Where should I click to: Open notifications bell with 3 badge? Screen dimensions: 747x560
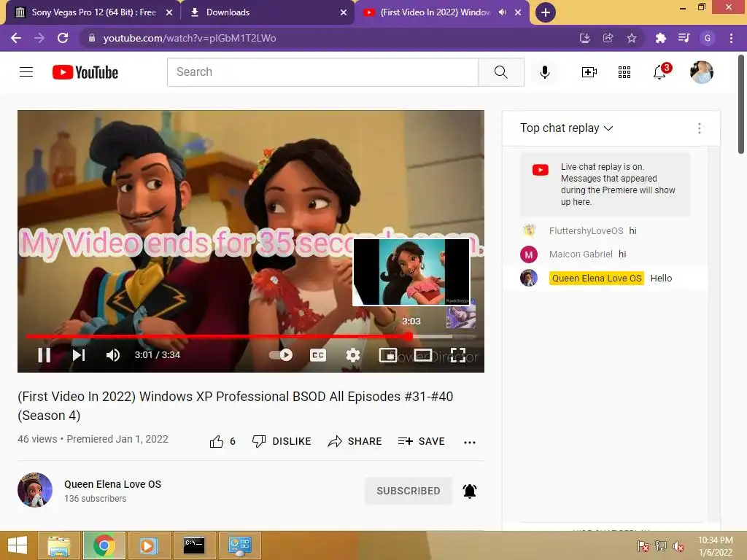[x=661, y=71]
